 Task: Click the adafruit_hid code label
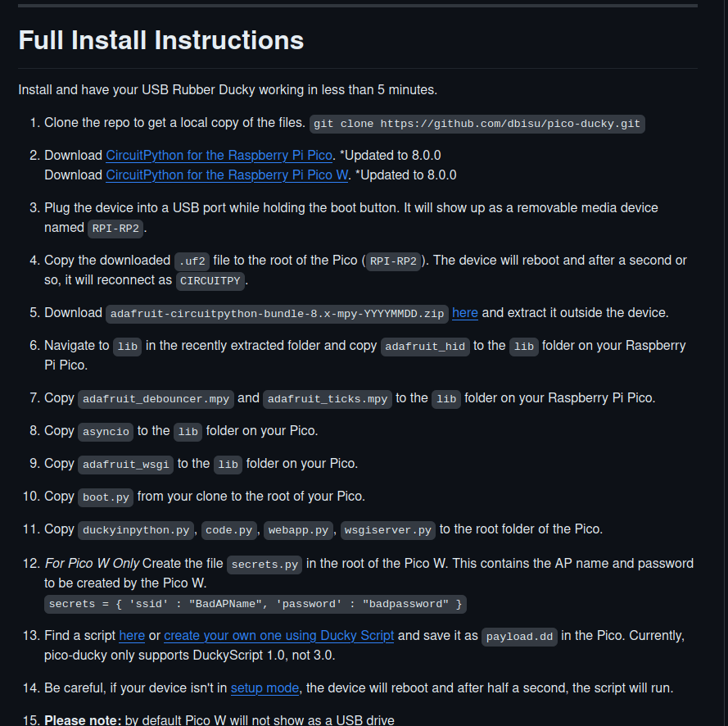[x=425, y=346]
